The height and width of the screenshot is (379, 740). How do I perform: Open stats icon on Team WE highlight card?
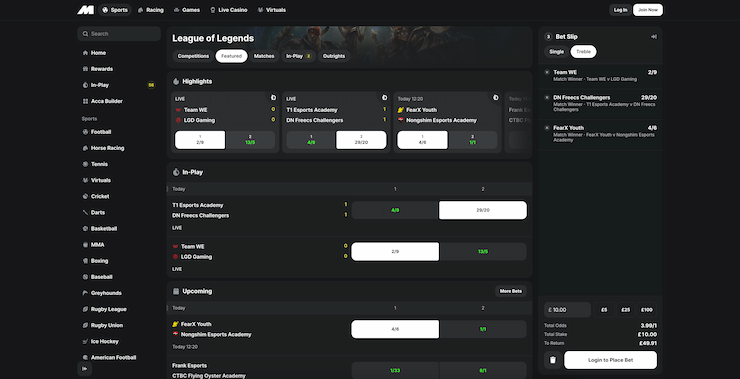[273, 98]
